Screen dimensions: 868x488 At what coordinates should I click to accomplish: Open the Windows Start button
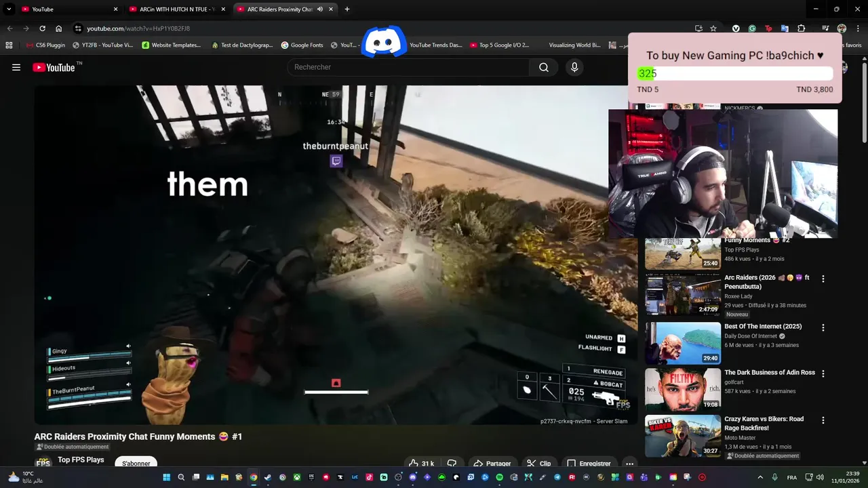pos(166,477)
